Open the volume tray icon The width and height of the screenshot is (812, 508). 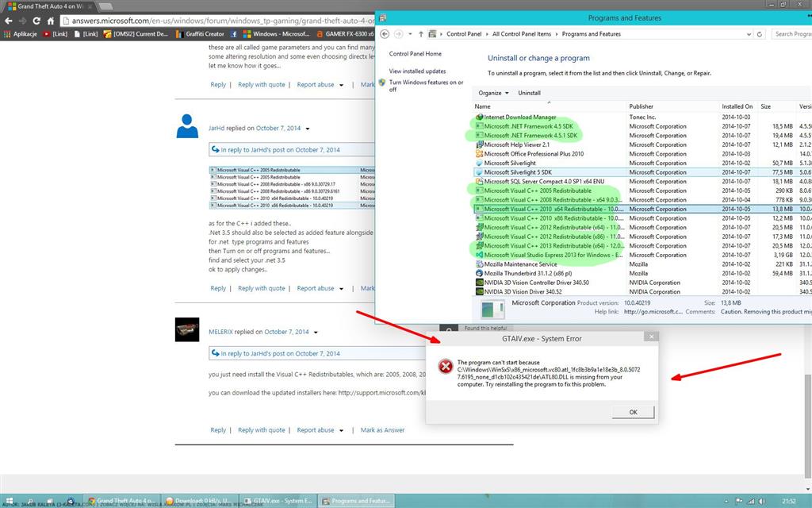pyautogui.click(x=762, y=502)
